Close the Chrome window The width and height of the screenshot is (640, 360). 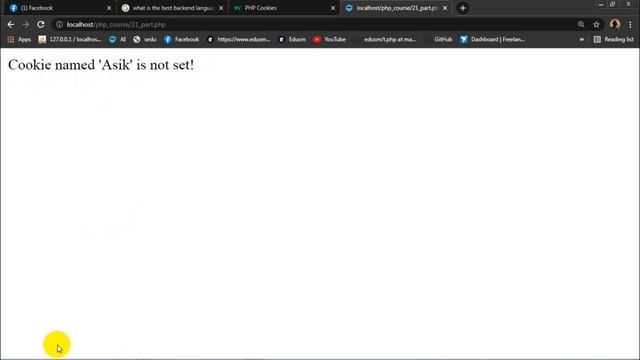click(x=628, y=4)
